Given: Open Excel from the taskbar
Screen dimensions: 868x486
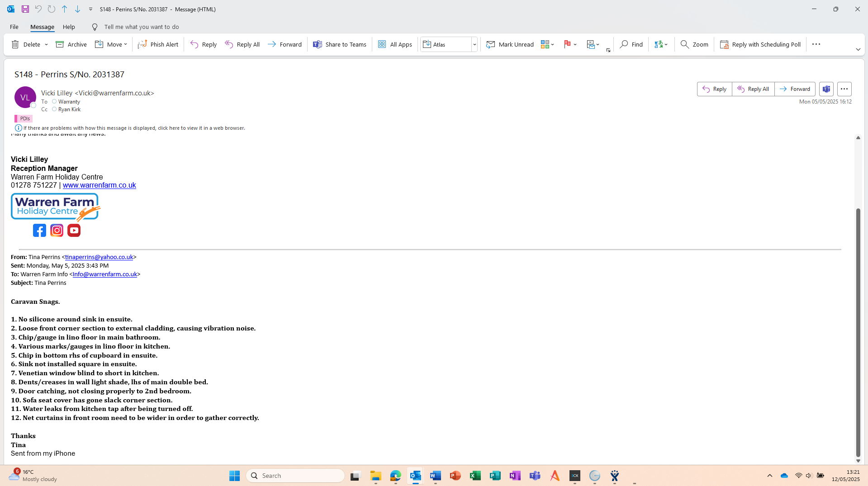Looking at the screenshot, I should [x=475, y=476].
